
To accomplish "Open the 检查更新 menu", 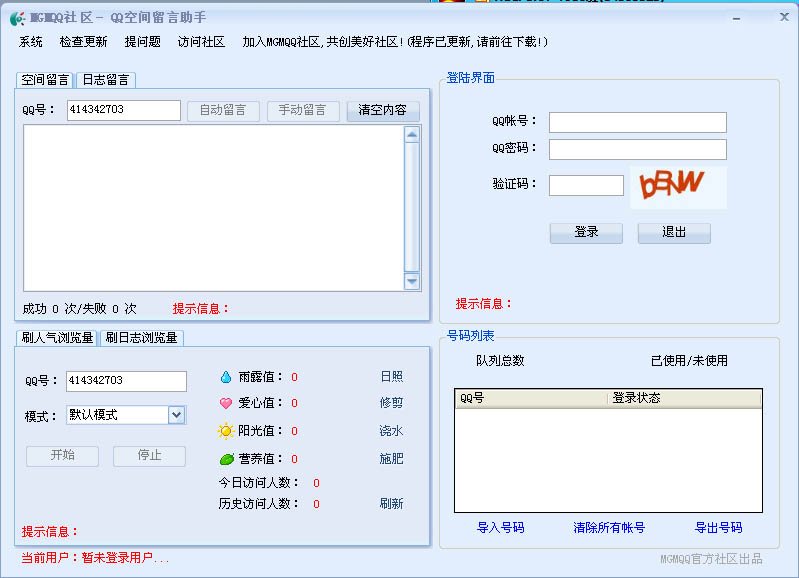I will [84, 42].
